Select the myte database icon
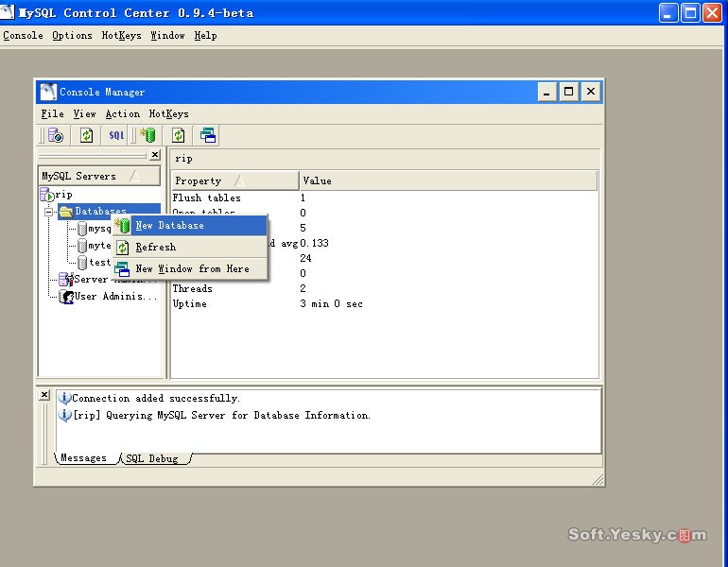Image resolution: width=728 pixels, height=567 pixels. point(82,245)
